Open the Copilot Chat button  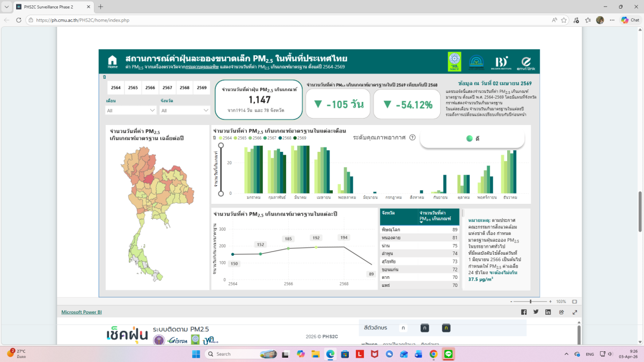630,20
